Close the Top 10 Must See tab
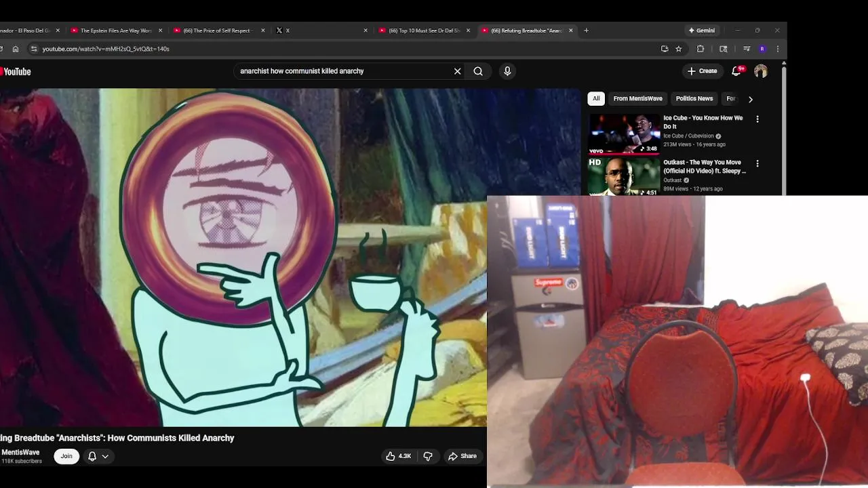This screenshot has height=488, width=868. coord(468,30)
